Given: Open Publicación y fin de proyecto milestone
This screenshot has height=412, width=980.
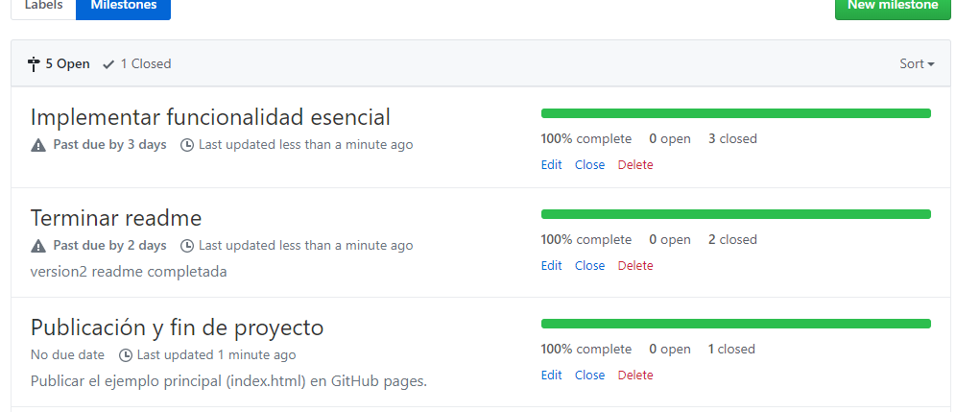Looking at the screenshot, I should [177, 327].
